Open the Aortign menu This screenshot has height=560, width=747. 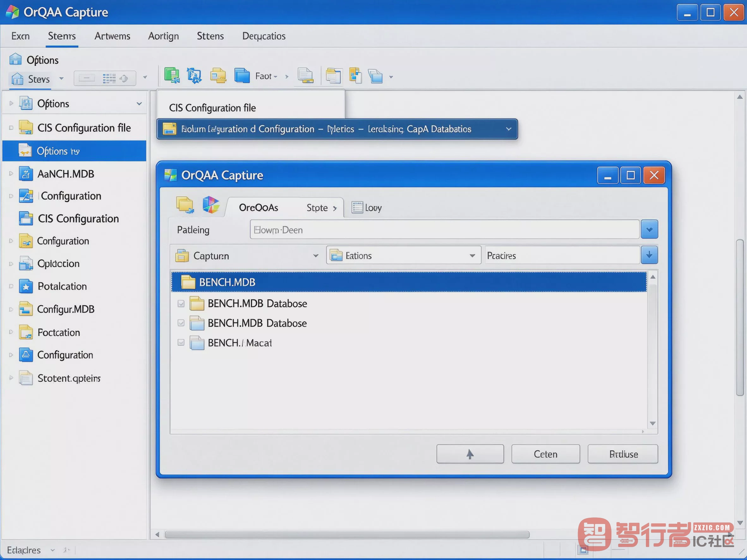(x=163, y=36)
